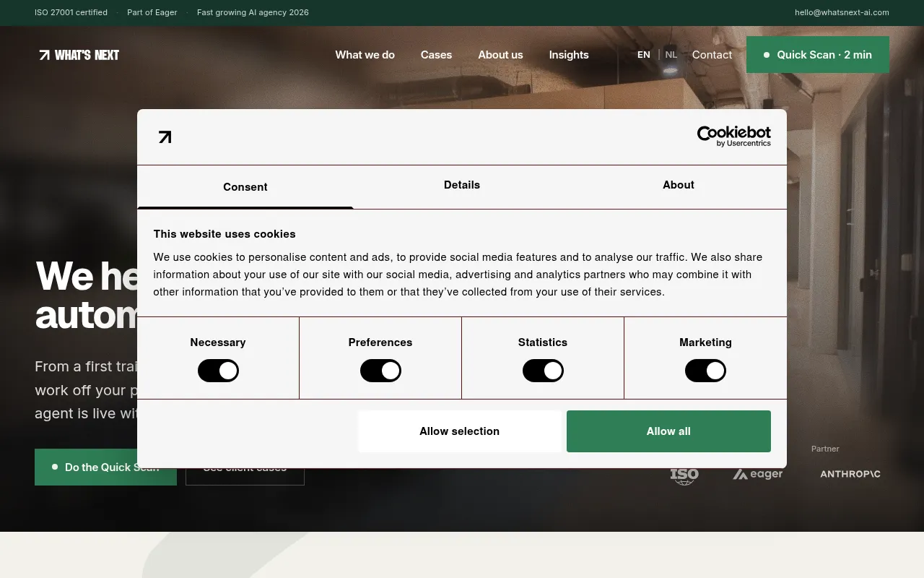Viewport: 924px width, 578px height.
Task: Click the Quick Scan · 2 min button
Action: click(x=818, y=55)
